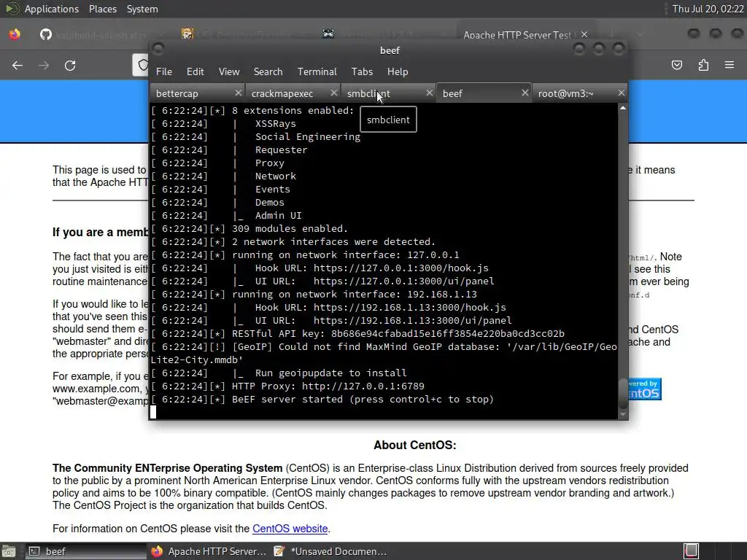
Task: Click the HTTP Proxy http://127.0.0.1:6789 line
Action: 287,386
